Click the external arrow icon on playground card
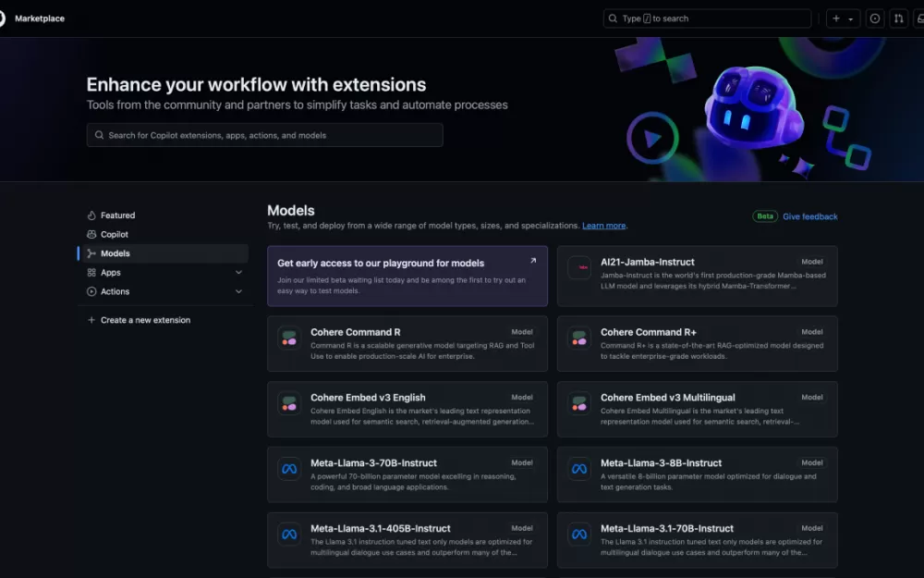 [533, 261]
